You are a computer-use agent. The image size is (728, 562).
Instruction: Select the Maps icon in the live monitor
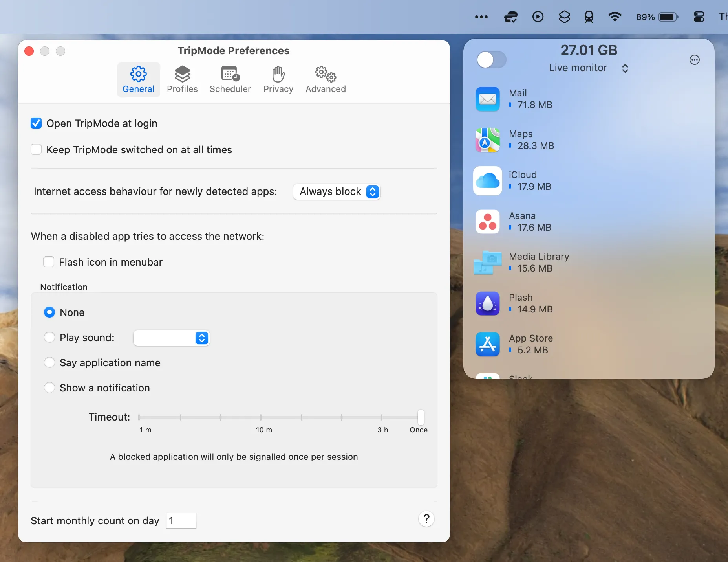point(488,140)
